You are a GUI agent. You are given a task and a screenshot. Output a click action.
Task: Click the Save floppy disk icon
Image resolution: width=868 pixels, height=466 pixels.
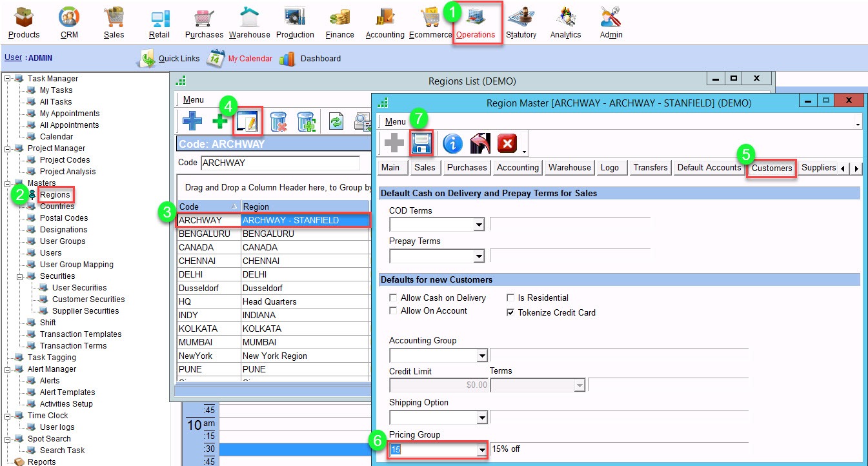(x=421, y=143)
